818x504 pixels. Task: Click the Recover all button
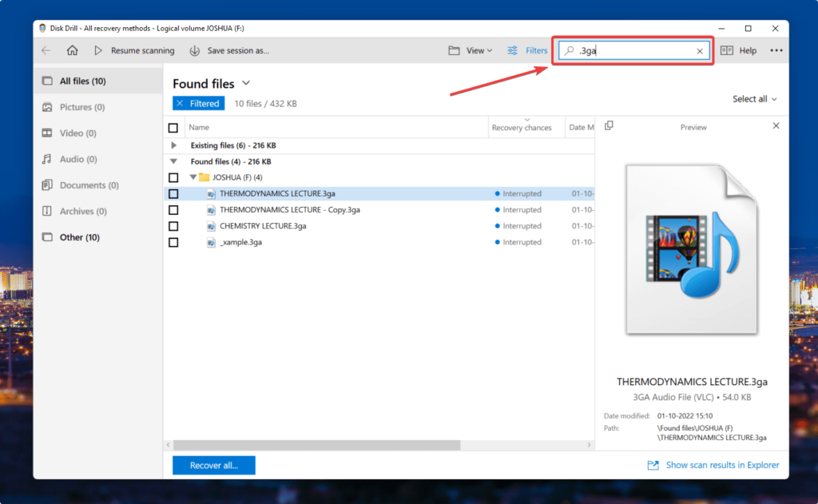pos(213,465)
